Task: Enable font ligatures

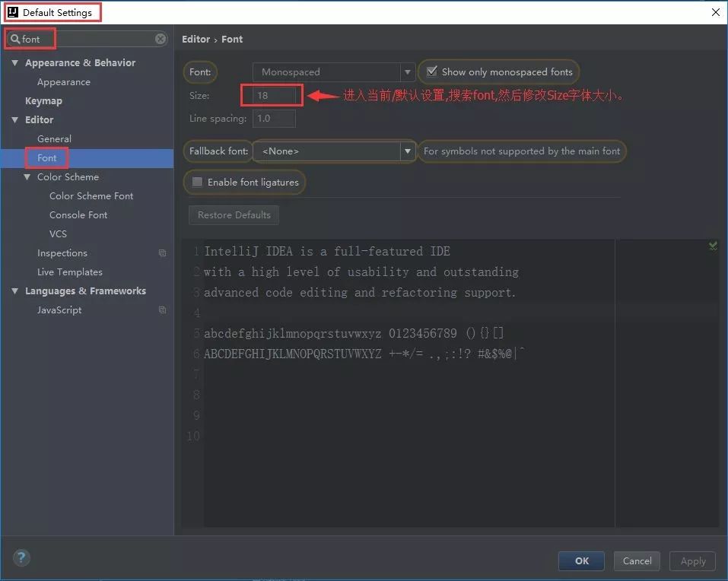Action: pos(196,182)
